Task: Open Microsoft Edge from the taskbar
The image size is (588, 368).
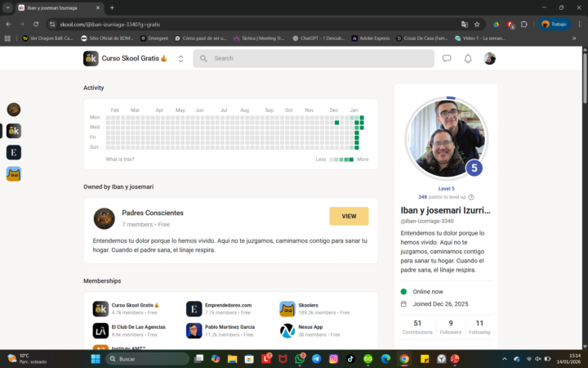Action: pos(385,359)
